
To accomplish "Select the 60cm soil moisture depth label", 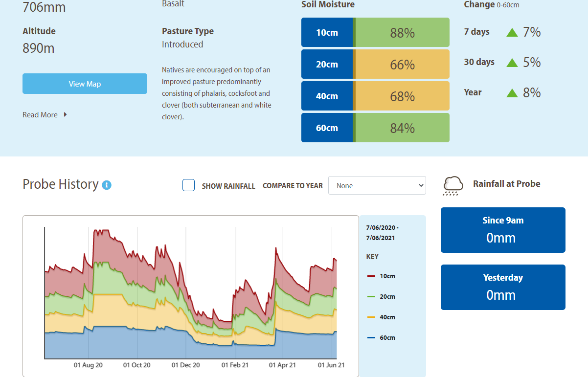I will (x=327, y=128).
